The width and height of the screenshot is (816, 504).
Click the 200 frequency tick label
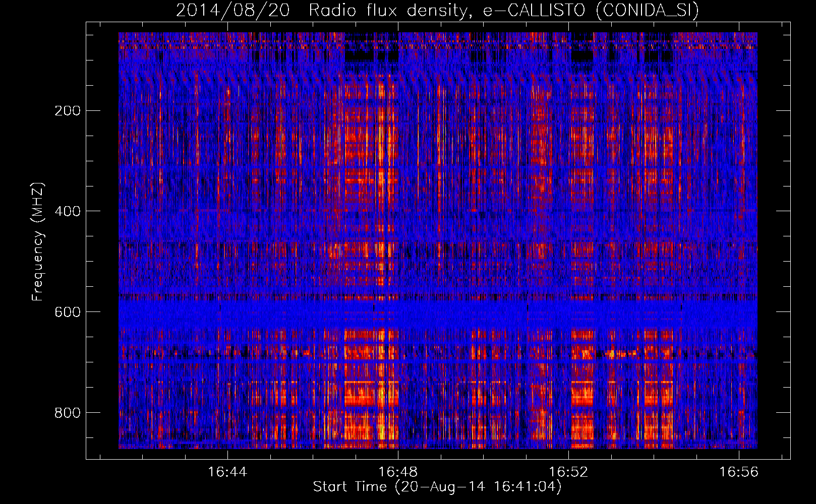coord(67,111)
